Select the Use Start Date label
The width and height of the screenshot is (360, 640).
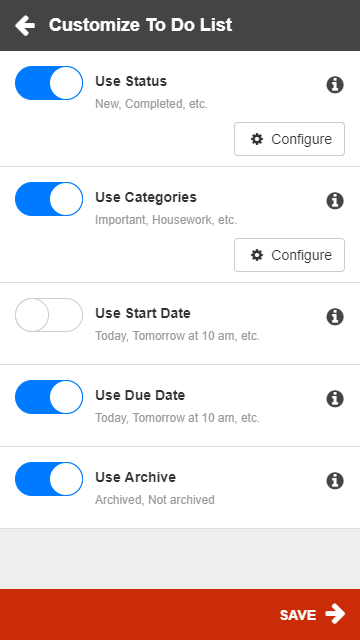[143, 313]
